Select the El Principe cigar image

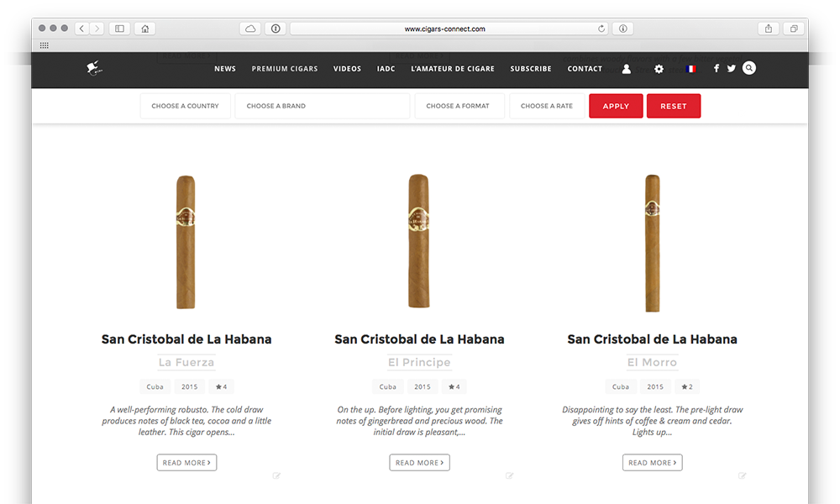point(419,241)
